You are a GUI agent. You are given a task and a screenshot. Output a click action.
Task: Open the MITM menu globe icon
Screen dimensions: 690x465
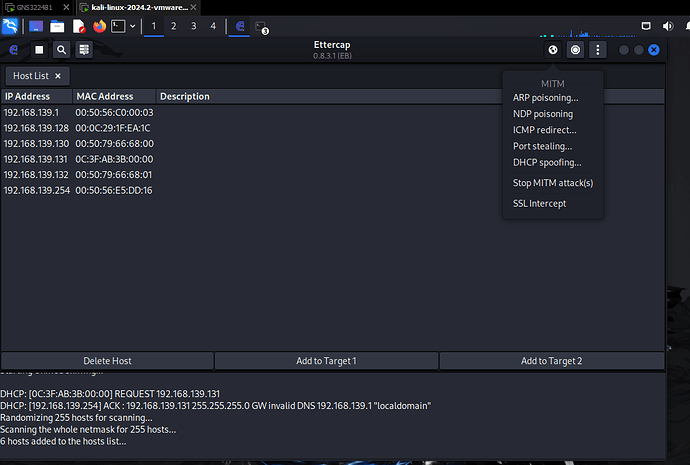point(553,50)
